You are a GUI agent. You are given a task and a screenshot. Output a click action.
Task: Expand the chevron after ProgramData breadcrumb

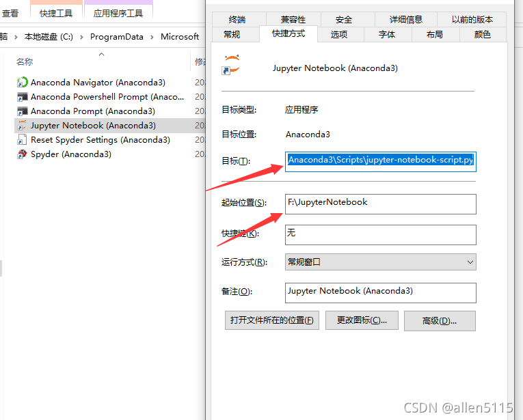[152, 37]
